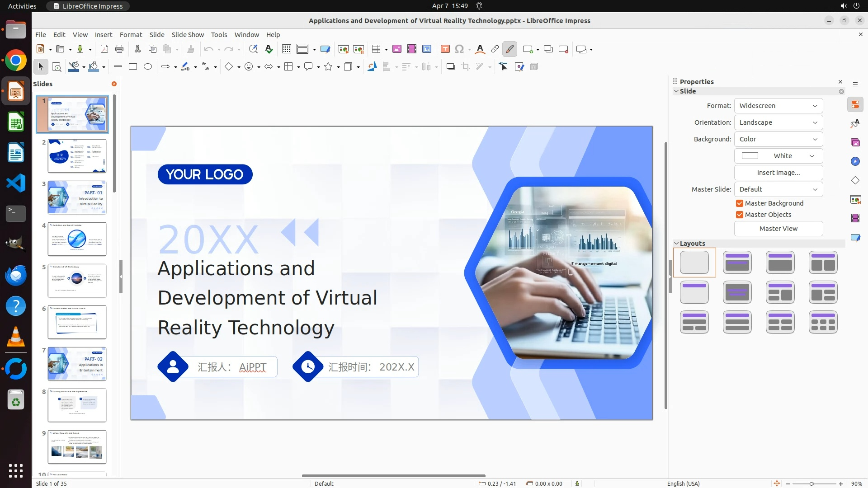The height and width of the screenshot is (488, 868).
Task: Open the Gallery sidebar deck icon
Action: (855, 143)
